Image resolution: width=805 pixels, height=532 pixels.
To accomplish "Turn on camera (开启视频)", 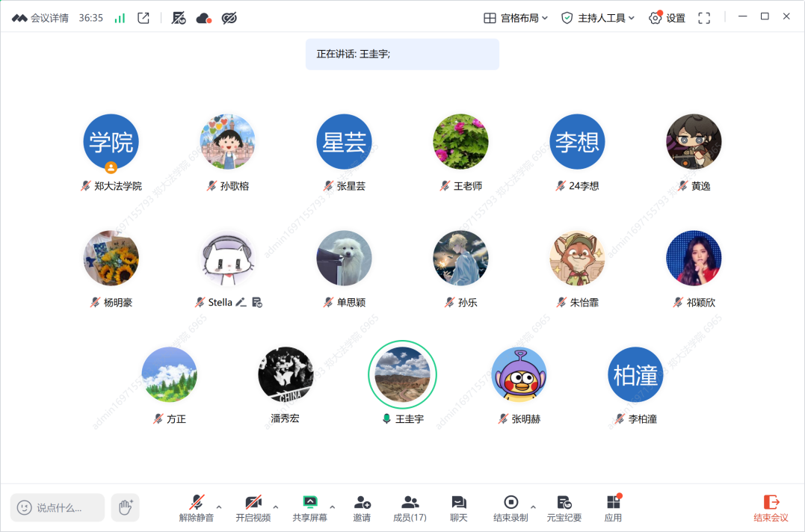I will pos(253,508).
